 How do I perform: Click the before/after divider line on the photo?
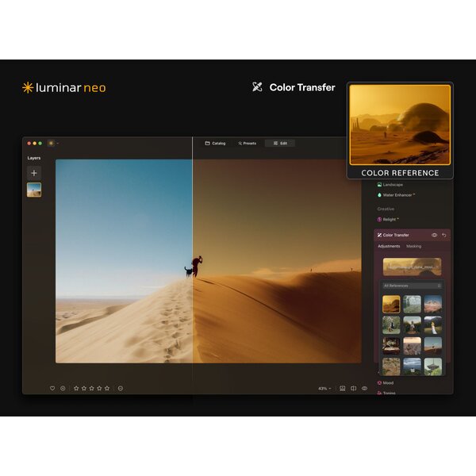pyautogui.click(x=193, y=261)
